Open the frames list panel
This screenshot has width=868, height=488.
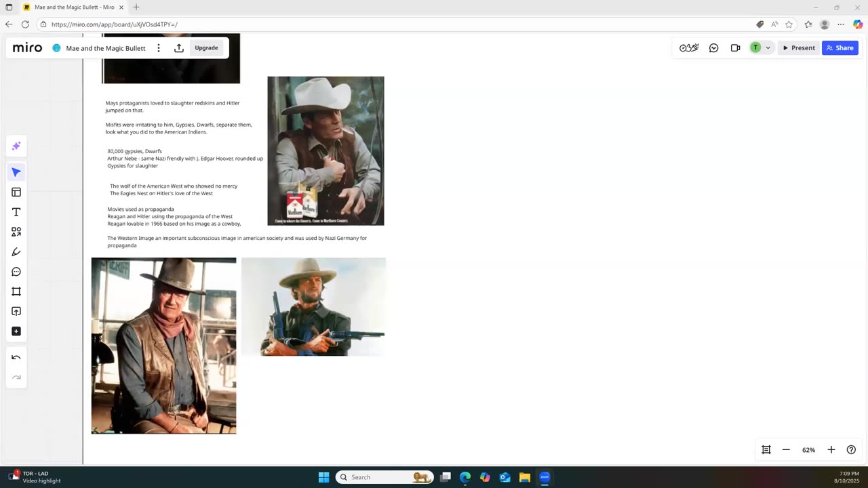766,450
